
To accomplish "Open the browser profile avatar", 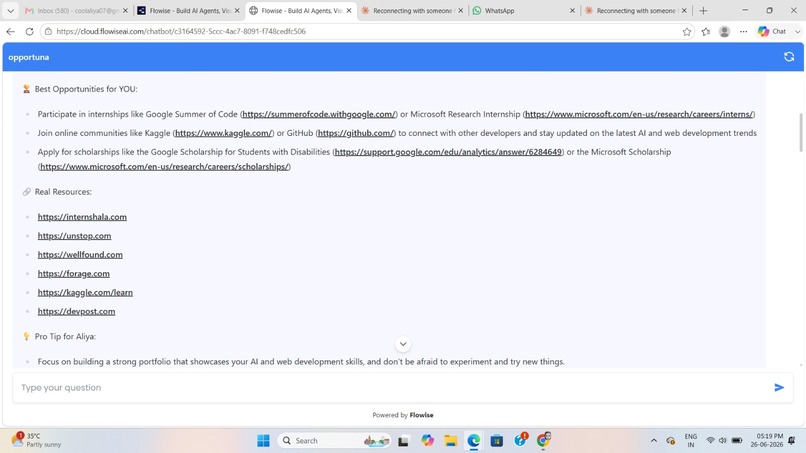I will [725, 31].
